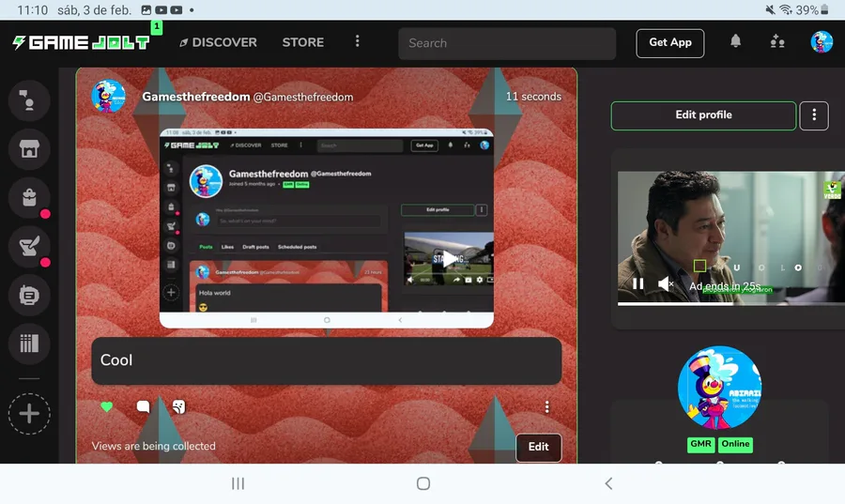Screen dimensions: 845x504
Task: Open the quests sidebar icon
Action: (29, 246)
